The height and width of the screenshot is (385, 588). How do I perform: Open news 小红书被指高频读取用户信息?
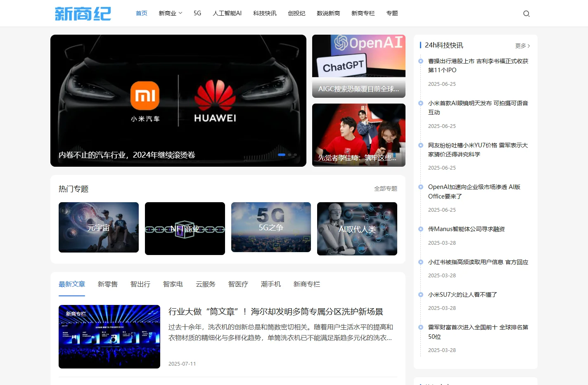[x=478, y=262]
